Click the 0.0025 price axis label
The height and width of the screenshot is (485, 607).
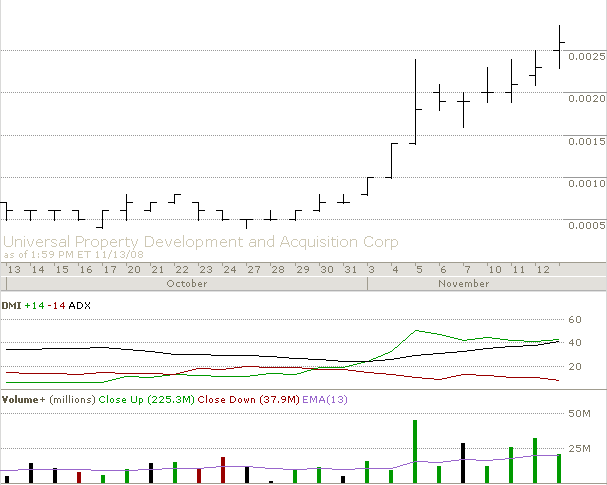click(x=585, y=56)
